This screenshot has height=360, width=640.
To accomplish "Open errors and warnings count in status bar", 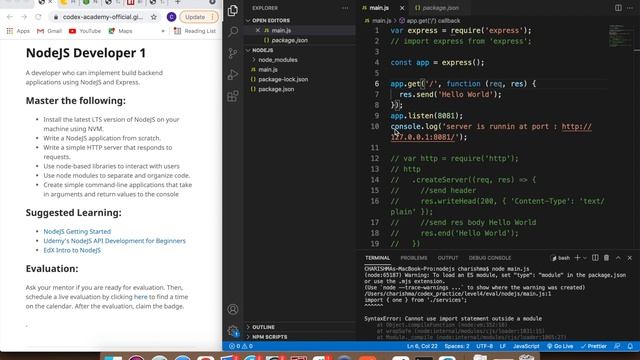I will pyautogui.click(x=241, y=346).
